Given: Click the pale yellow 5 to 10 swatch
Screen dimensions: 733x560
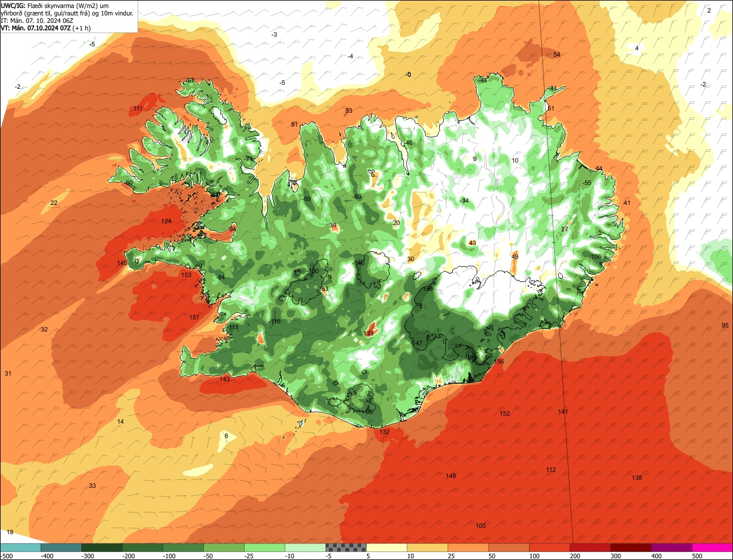Looking at the screenshot, I should (x=387, y=547).
